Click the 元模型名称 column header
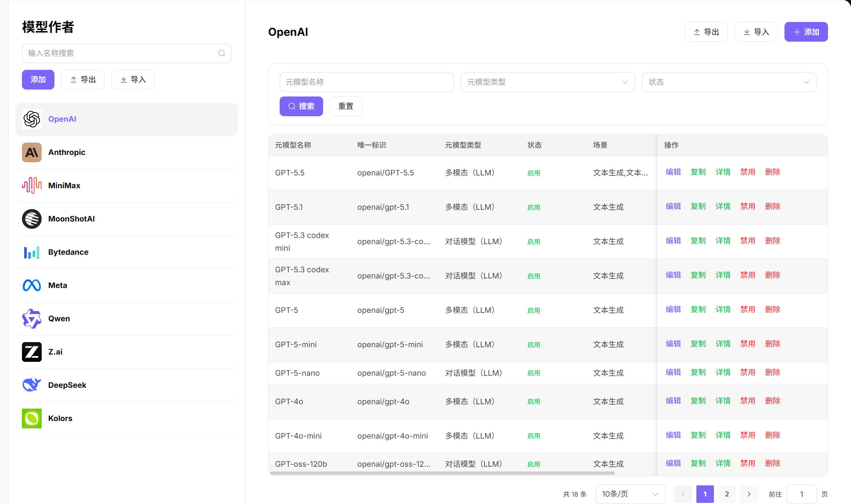 pos(293,145)
